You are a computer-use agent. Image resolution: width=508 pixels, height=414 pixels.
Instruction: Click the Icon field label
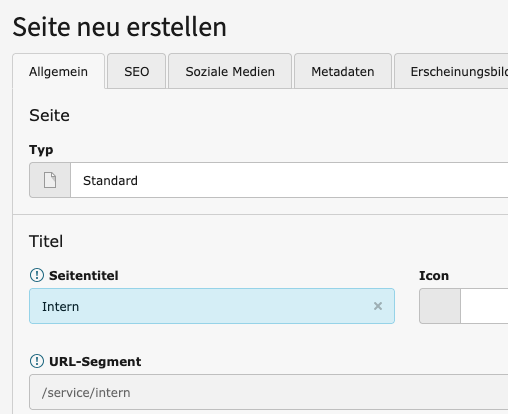point(434,276)
